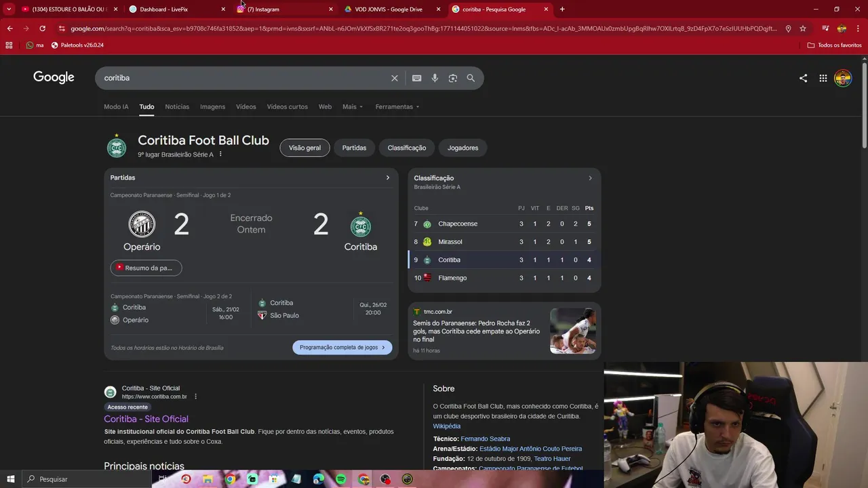Switch to the Vídeos curtos tab
This screenshot has width=868, height=488.
[287, 106]
